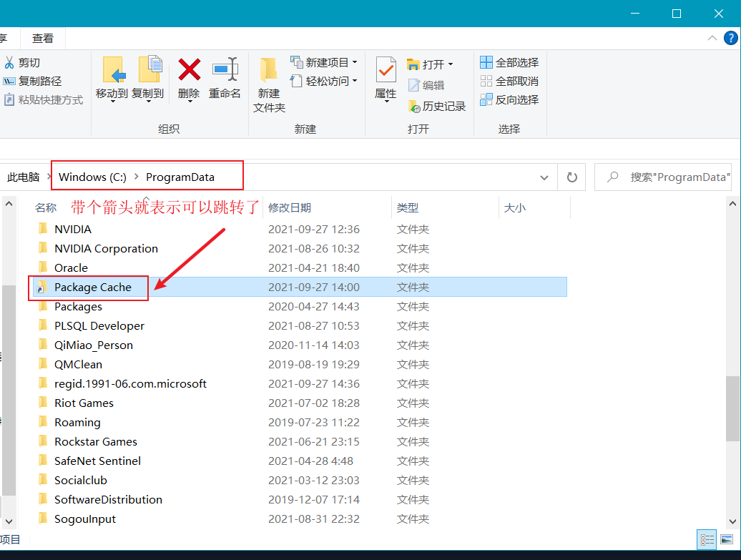Click the chevron after 此电脑 in breadcrumb
The width and height of the screenshot is (741, 560).
coord(48,177)
